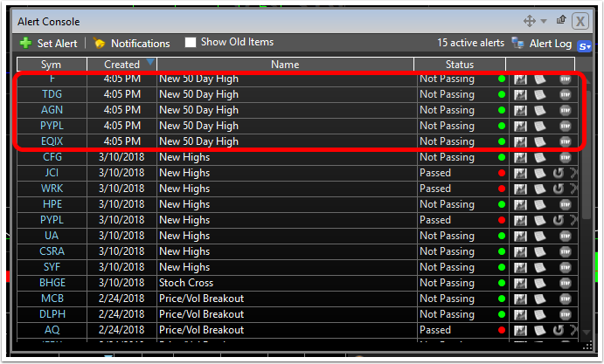Click the scrollbar down arrow of alert list

(x=587, y=332)
